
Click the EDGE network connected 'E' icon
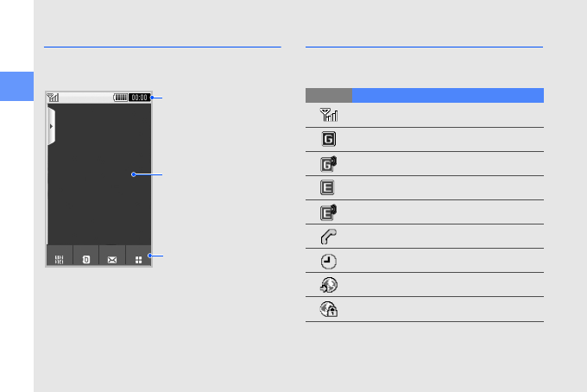click(x=329, y=187)
